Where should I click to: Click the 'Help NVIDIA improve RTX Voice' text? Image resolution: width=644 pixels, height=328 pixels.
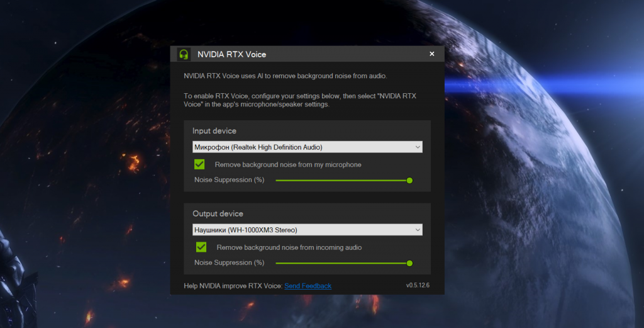pos(233,286)
